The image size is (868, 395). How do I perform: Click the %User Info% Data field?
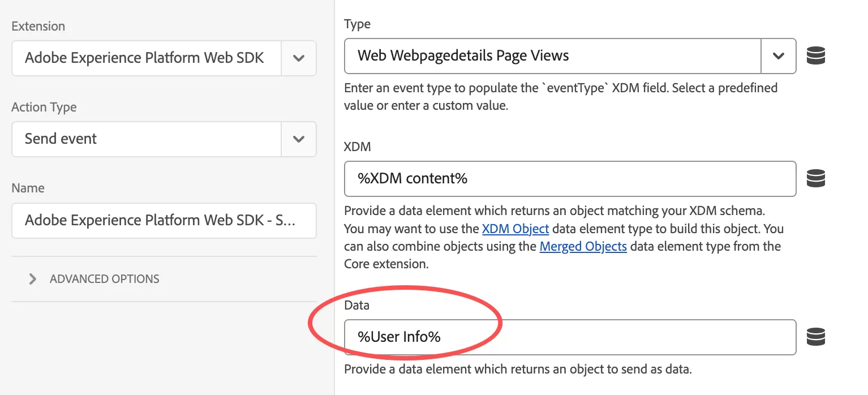point(570,337)
